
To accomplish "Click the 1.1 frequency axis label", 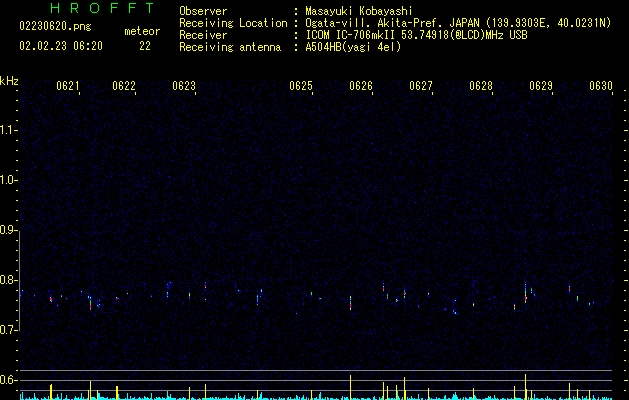I will [9, 130].
